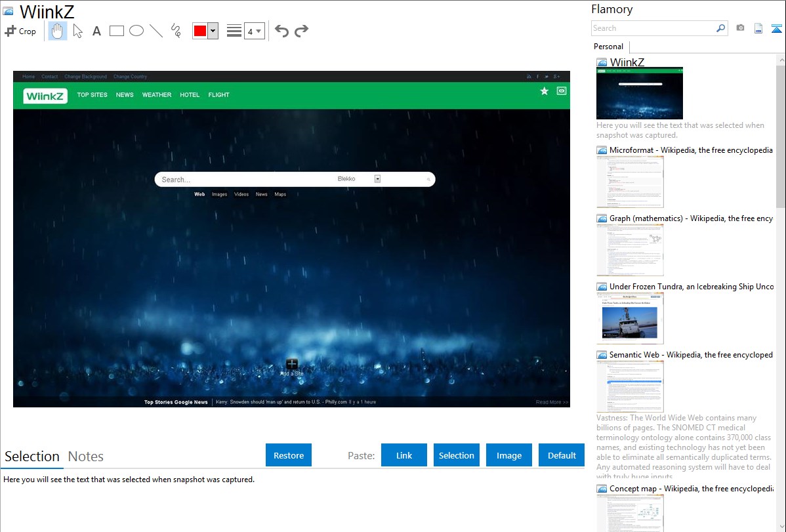Undo the last annotation

[281, 31]
